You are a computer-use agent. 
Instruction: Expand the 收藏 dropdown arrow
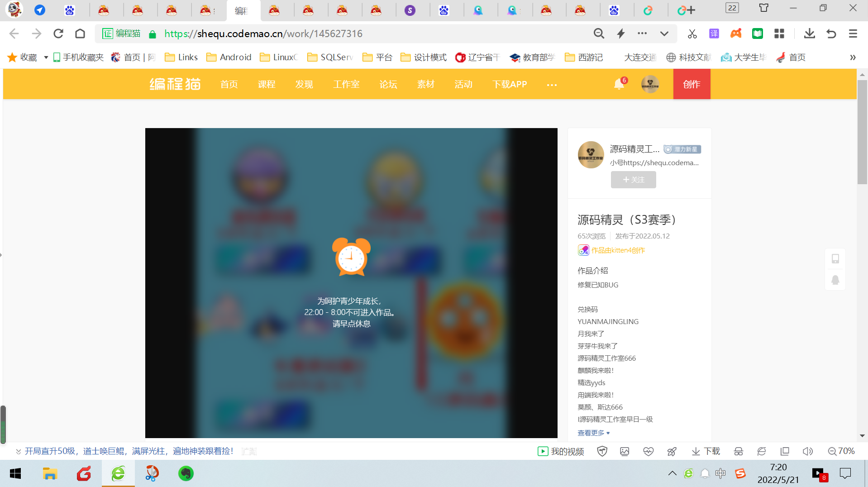pyautogui.click(x=46, y=57)
